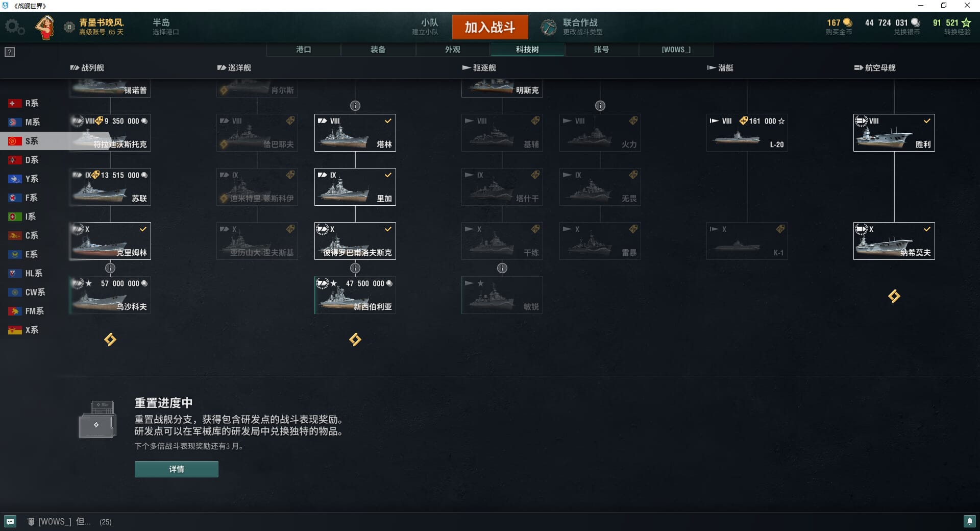Click research point icon under battleship branch

coord(110,340)
